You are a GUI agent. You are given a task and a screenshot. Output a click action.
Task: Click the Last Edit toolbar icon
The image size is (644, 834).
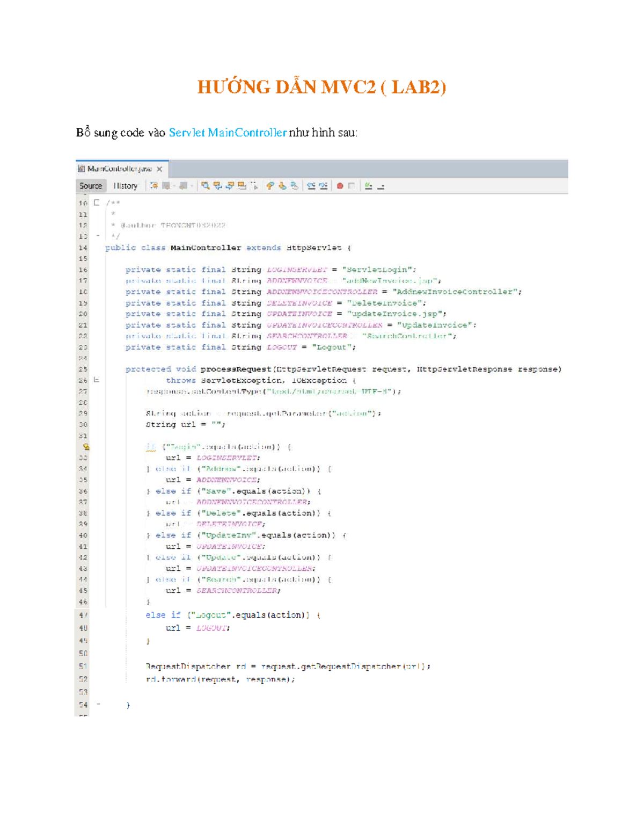pos(154,186)
